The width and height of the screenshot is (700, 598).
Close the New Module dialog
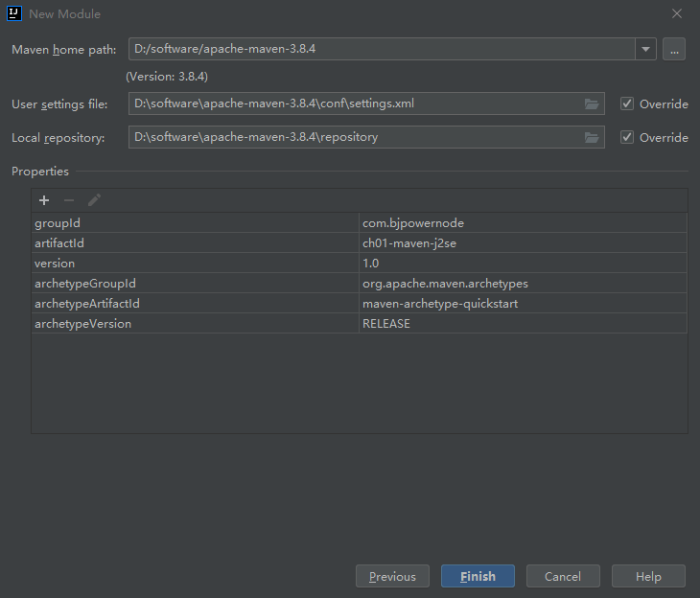[677, 13]
